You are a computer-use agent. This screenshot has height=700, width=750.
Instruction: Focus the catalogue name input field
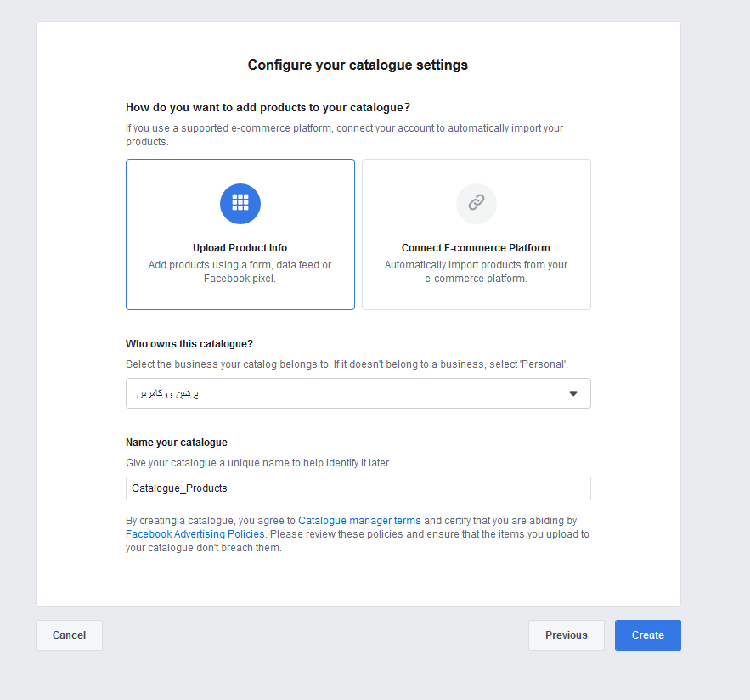[358, 488]
